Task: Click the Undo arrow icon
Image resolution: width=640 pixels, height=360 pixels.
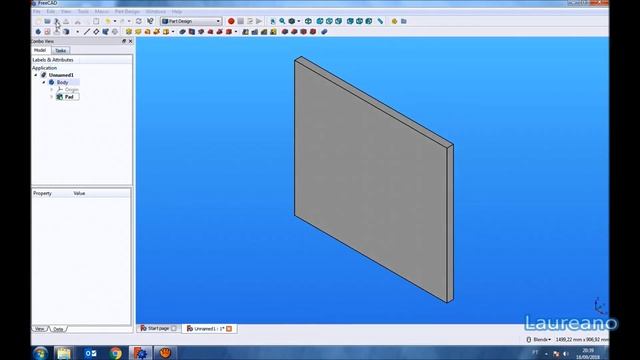Action: pyautogui.click(x=108, y=21)
